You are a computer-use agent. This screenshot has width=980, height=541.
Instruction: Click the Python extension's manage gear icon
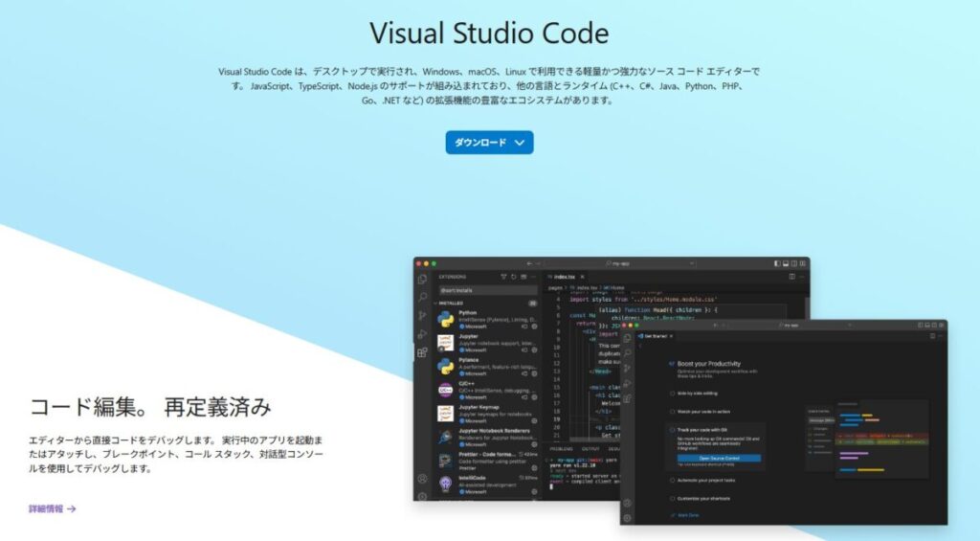pyautogui.click(x=534, y=325)
